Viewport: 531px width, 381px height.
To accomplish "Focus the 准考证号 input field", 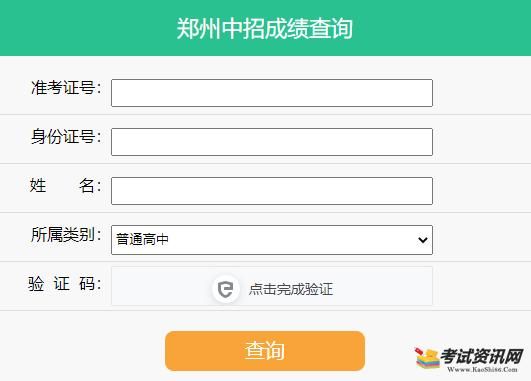I will pos(272,93).
